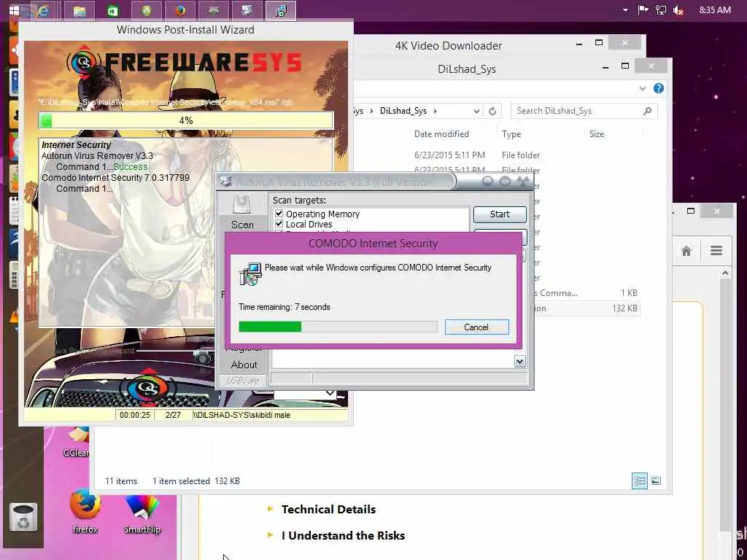The height and width of the screenshot is (560, 747).
Task: Open the Recycle Bin desktop icon
Action: pyautogui.click(x=23, y=517)
